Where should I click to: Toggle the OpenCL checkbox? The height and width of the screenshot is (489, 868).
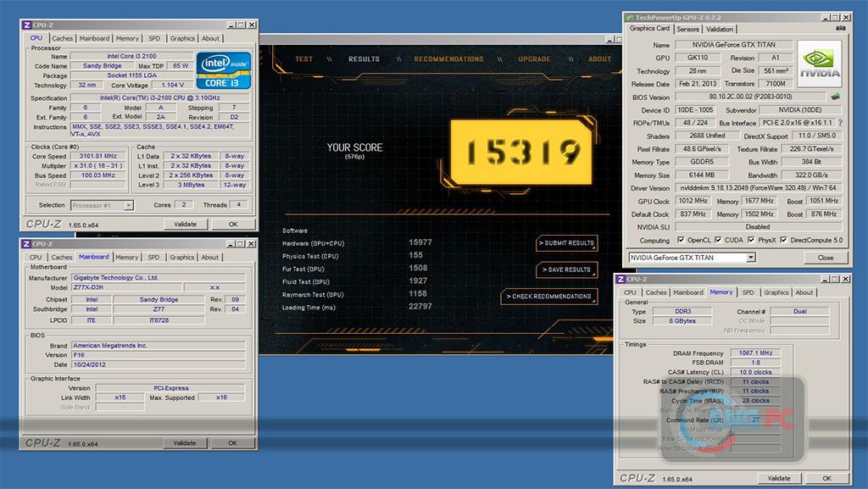point(681,240)
